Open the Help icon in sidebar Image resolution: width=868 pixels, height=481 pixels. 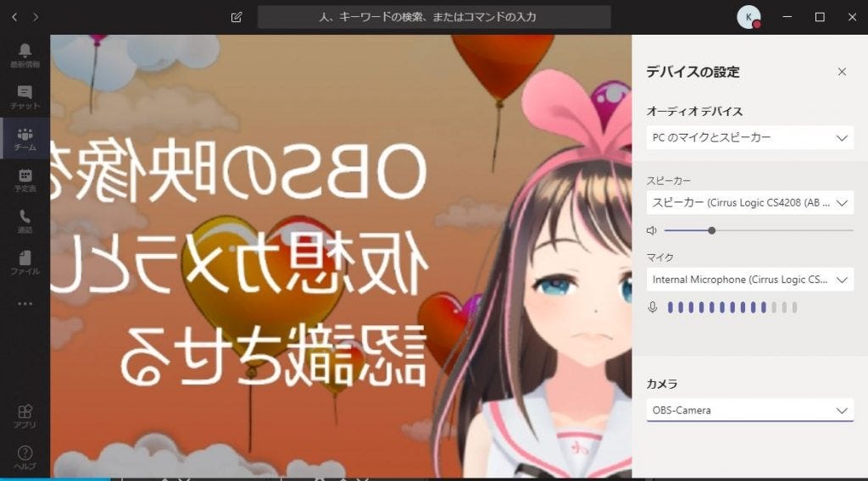pyautogui.click(x=25, y=457)
